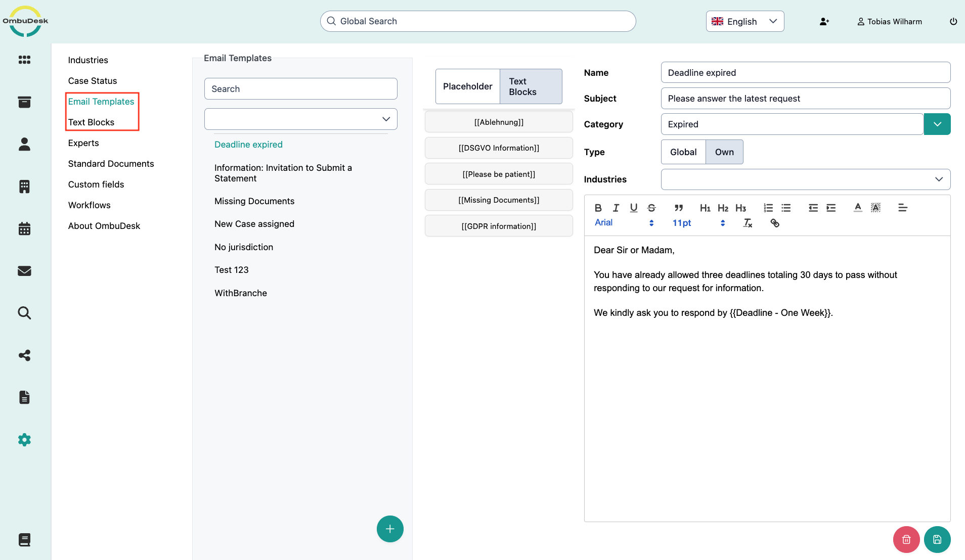Screen dimensions: 965x560
Task: Insert the [[DSGVO Information]] text block
Action: pos(499,148)
